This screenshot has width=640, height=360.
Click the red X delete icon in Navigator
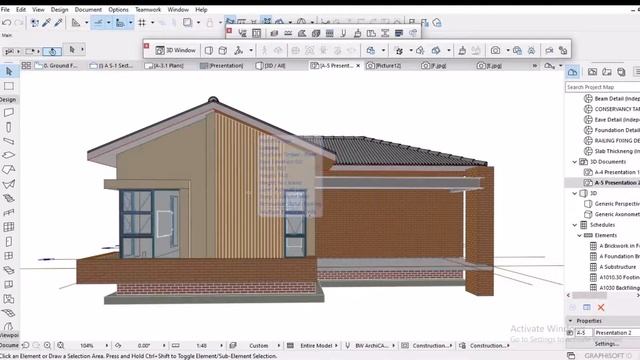click(601, 307)
